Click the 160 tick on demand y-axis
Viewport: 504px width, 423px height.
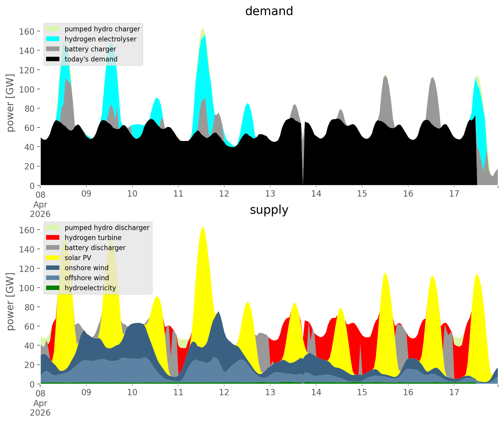point(27,31)
